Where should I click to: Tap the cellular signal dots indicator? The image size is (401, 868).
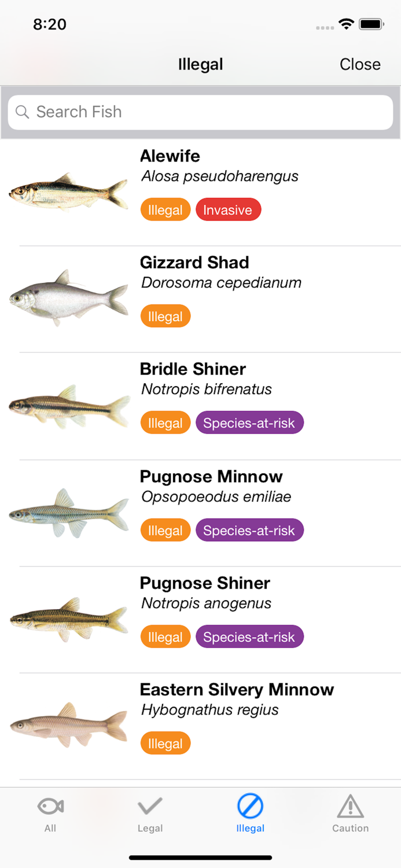click(323, 26)
